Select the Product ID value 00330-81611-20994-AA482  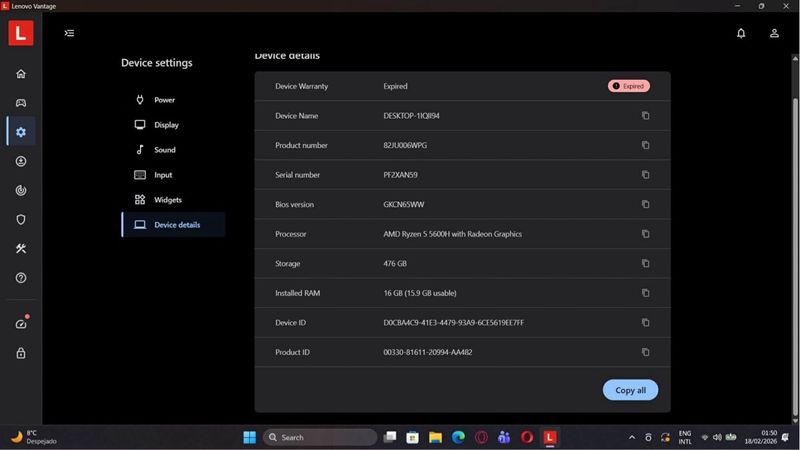[x=428, y=353]
